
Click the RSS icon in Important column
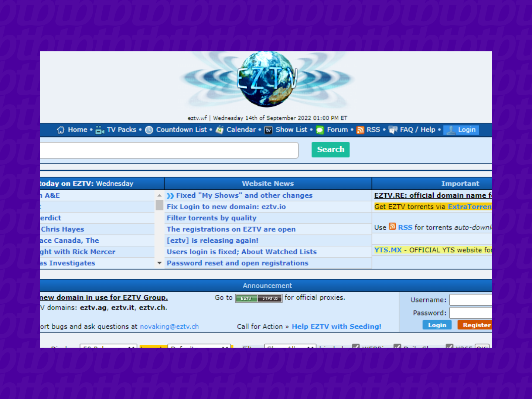coord(392,226)
